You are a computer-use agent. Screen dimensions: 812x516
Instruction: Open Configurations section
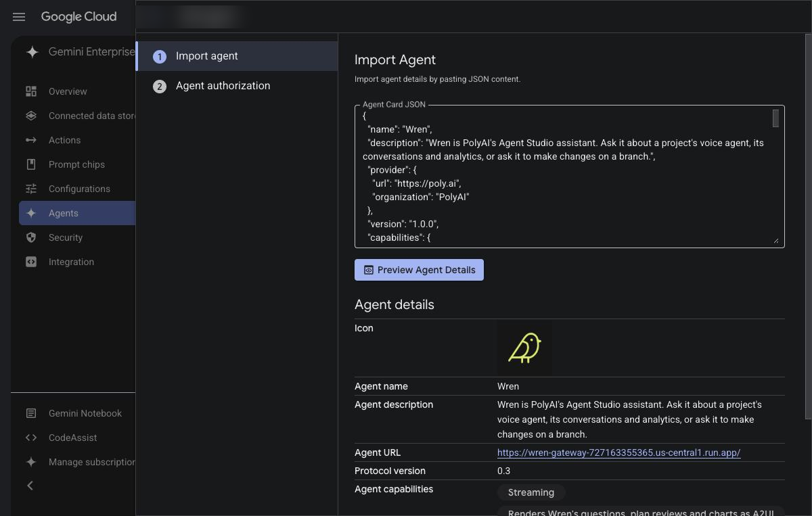(x=77, y=189)
